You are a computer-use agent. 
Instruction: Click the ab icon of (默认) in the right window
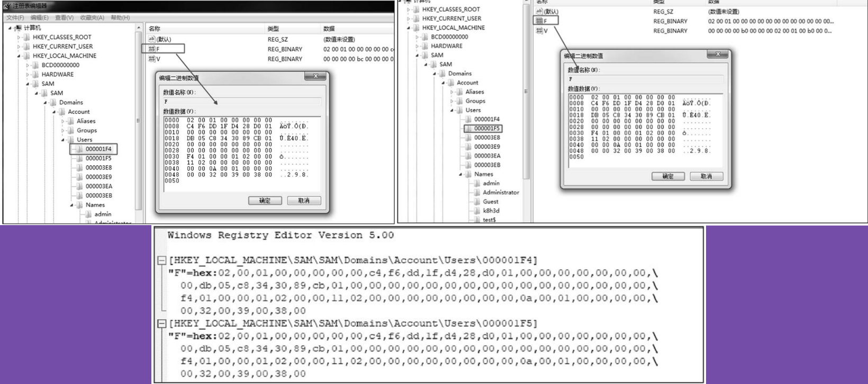(x=539, y=11)
